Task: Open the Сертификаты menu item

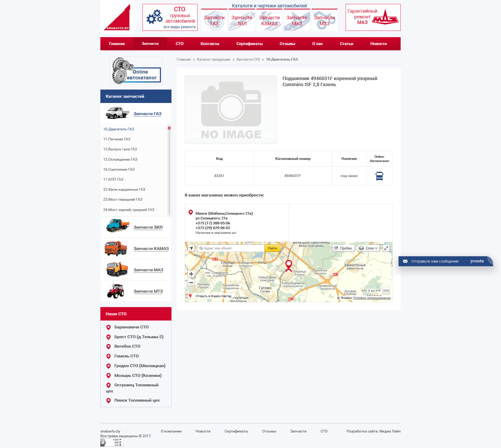Action: coord(249,44)
